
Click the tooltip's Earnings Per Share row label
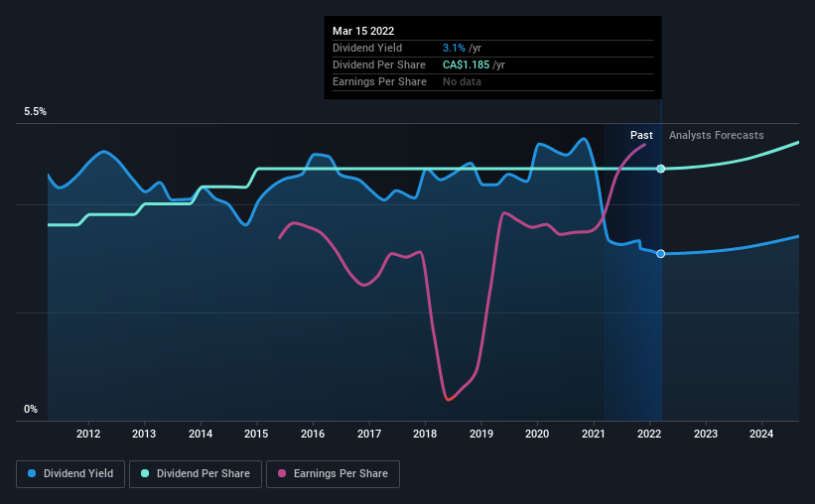(x=379, y=81)
